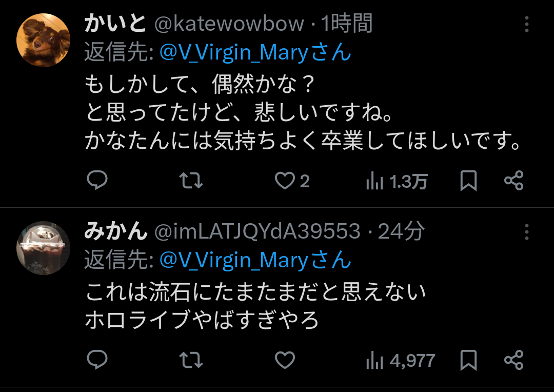Share かいと's tweet
This screenshot has height=392, width=554.
tap(513, 181)
